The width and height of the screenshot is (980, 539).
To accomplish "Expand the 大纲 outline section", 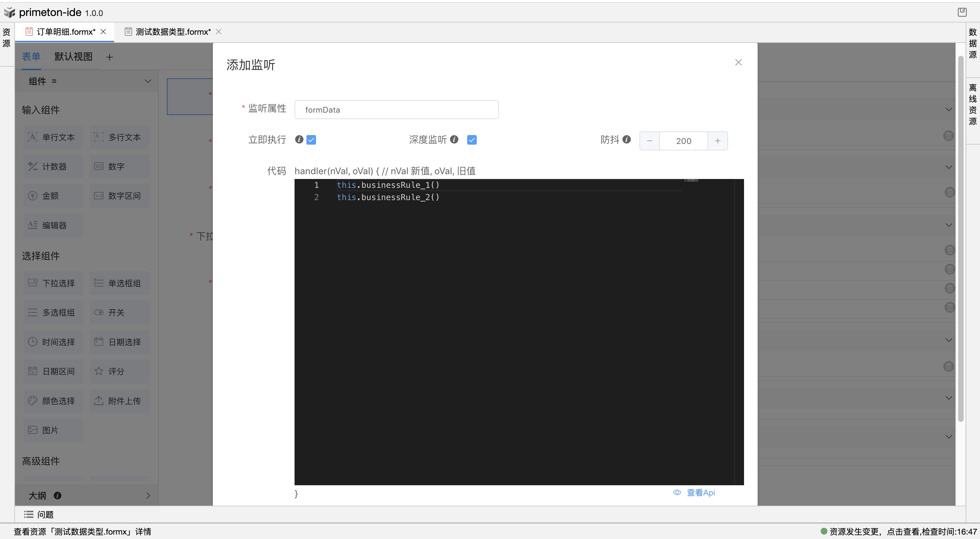I will [x=148, y=495].
